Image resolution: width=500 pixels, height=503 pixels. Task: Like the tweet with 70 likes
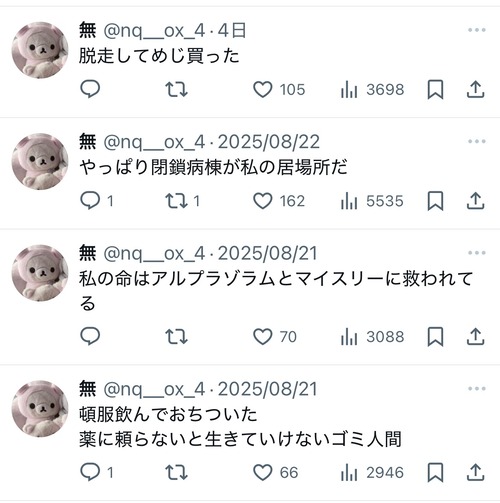click(x=275, y=337)
